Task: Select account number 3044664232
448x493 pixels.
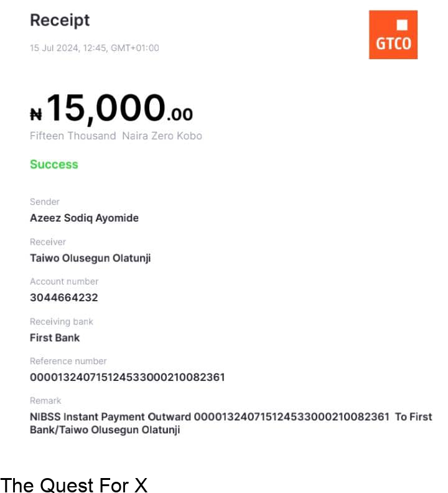Action: click(x=64, y=298)
